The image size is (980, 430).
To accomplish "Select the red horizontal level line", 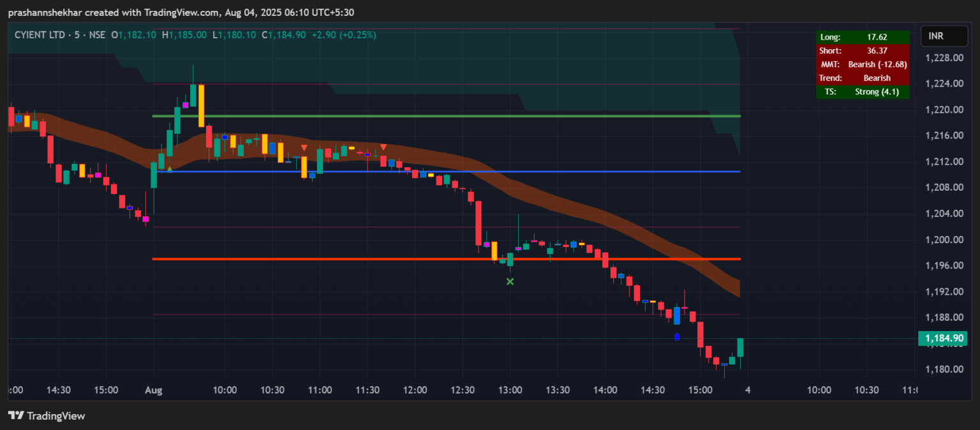I will point(383,259).
